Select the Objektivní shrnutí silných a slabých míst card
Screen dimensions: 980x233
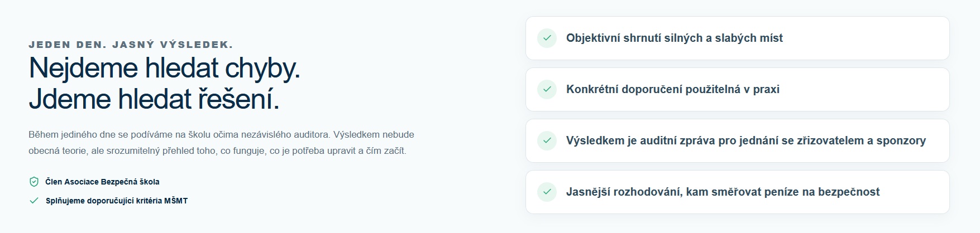tap(737, 38)
